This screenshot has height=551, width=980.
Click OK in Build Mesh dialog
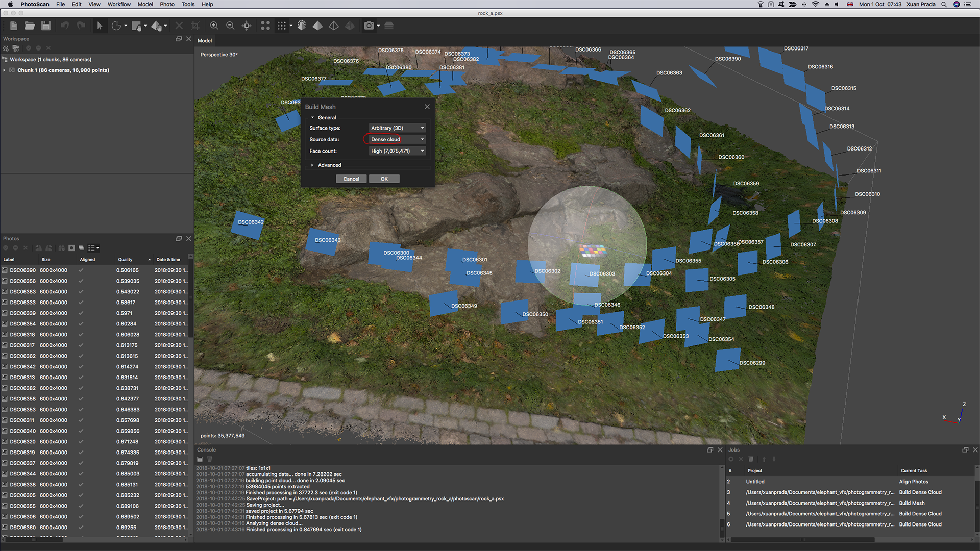(x=384, y=179)
